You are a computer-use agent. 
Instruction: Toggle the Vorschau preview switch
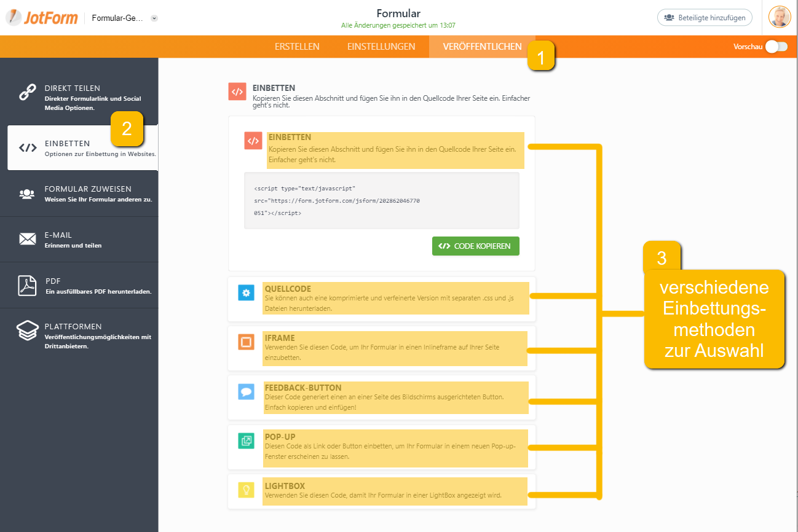click(776, 47)
